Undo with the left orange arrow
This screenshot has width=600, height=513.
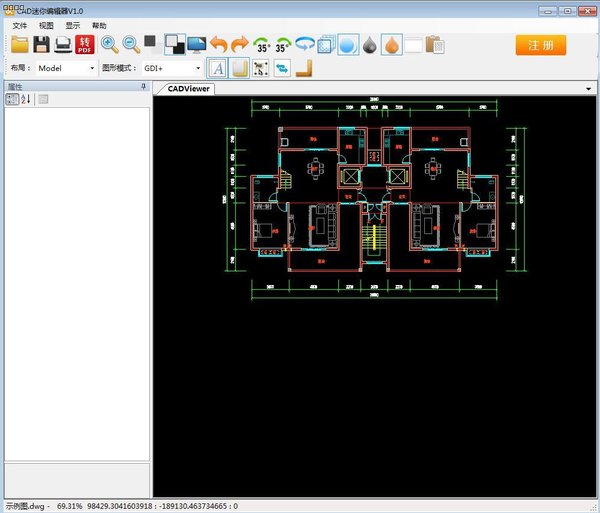(218, 44)
